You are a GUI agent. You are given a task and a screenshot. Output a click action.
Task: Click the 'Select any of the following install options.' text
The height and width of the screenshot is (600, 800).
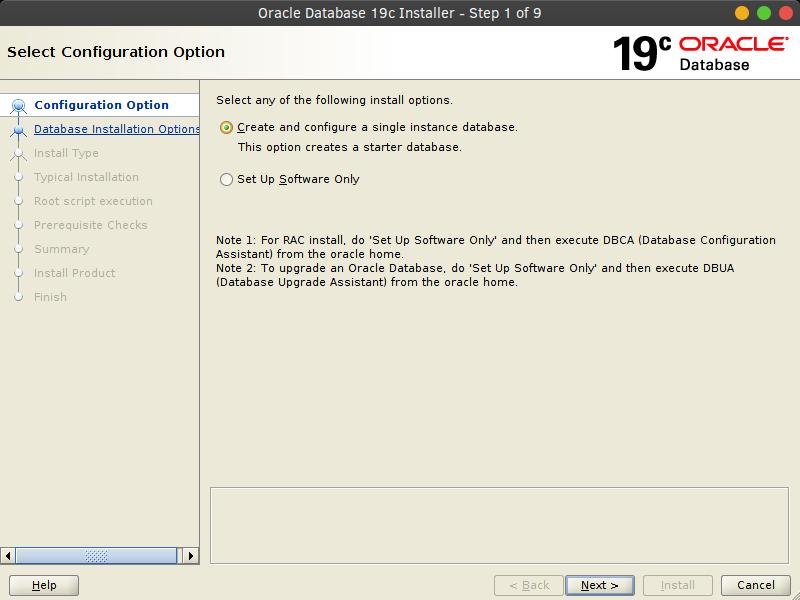point(334,100)
